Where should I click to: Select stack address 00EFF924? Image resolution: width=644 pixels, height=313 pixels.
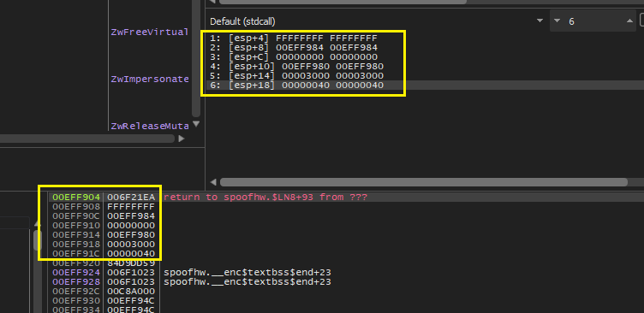[76, 273]
